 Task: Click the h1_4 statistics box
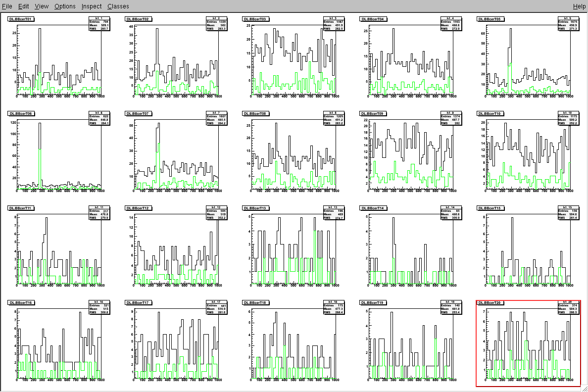tap(451, 23)
